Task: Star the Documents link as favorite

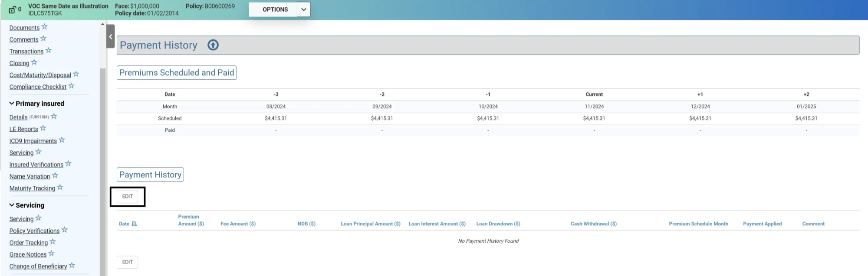Action: [x=44, y=27]
